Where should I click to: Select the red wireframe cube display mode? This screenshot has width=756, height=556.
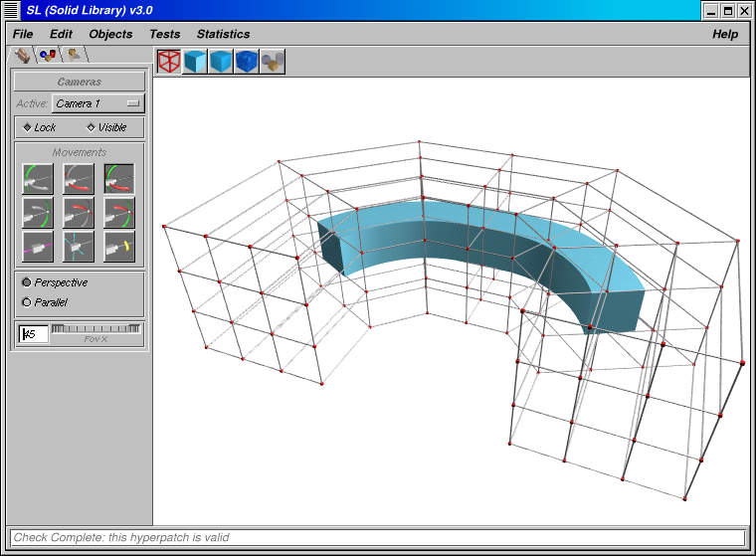pyautogui.click(x=169, y=62)
